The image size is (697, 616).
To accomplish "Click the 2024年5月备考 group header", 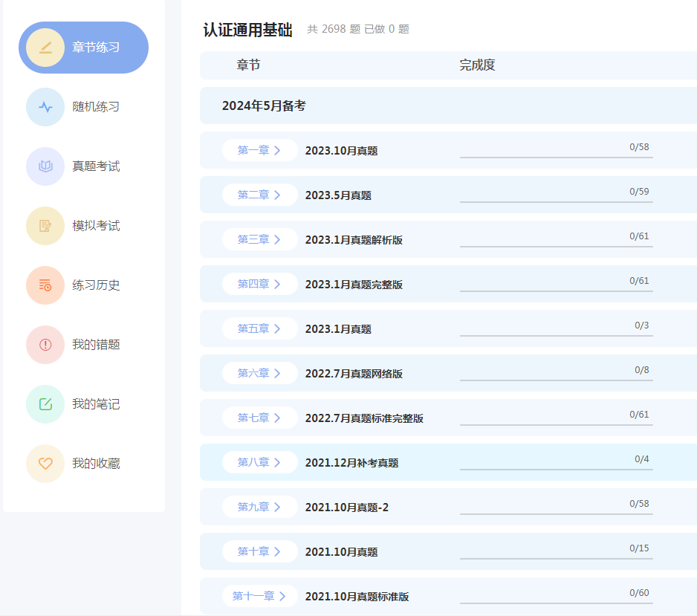I will click(x=448, y=106).
